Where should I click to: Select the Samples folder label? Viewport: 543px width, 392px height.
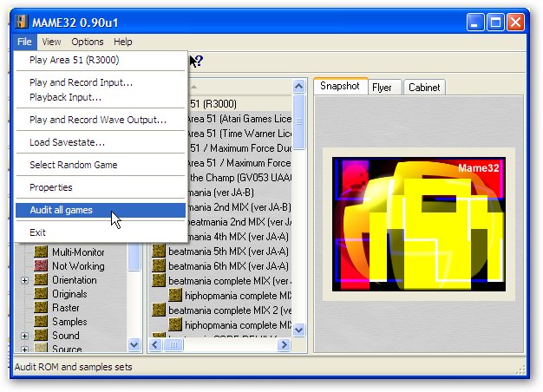69,322
